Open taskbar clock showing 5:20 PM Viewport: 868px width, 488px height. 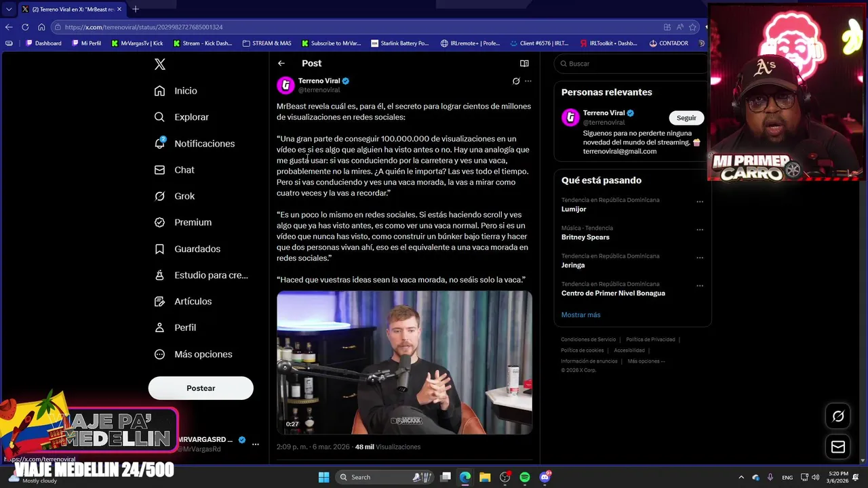point(837,477)
